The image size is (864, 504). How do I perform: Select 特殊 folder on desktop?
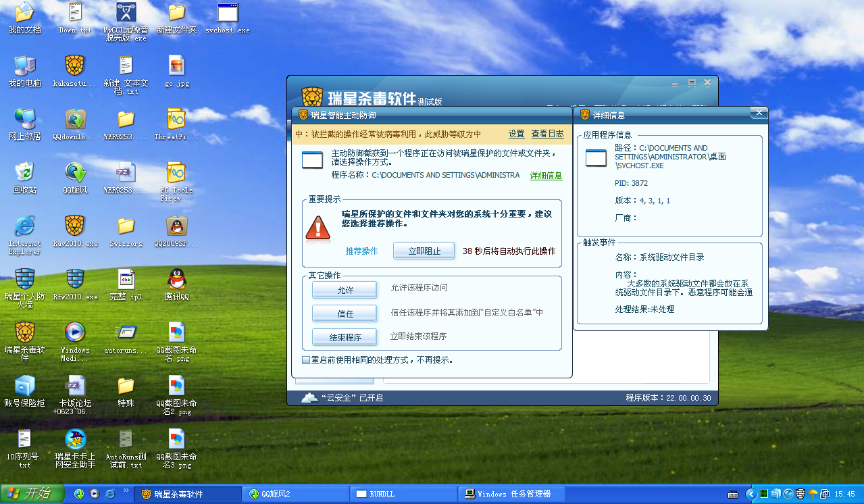126,391
